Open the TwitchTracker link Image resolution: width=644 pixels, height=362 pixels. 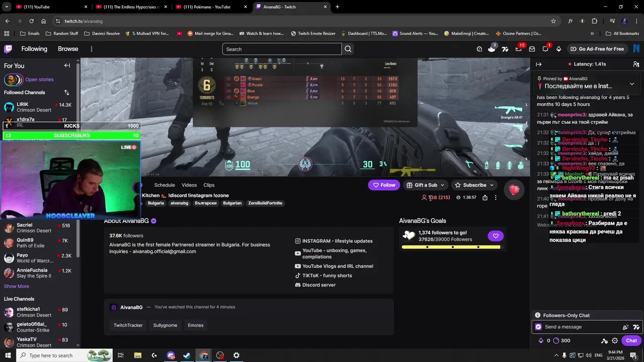128,325
